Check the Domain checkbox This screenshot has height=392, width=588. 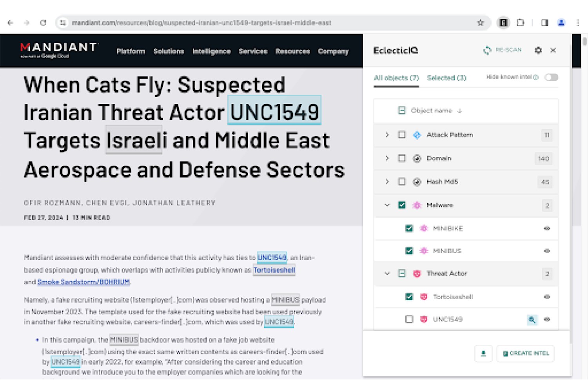pyautogui.click(x=402, y=158)
